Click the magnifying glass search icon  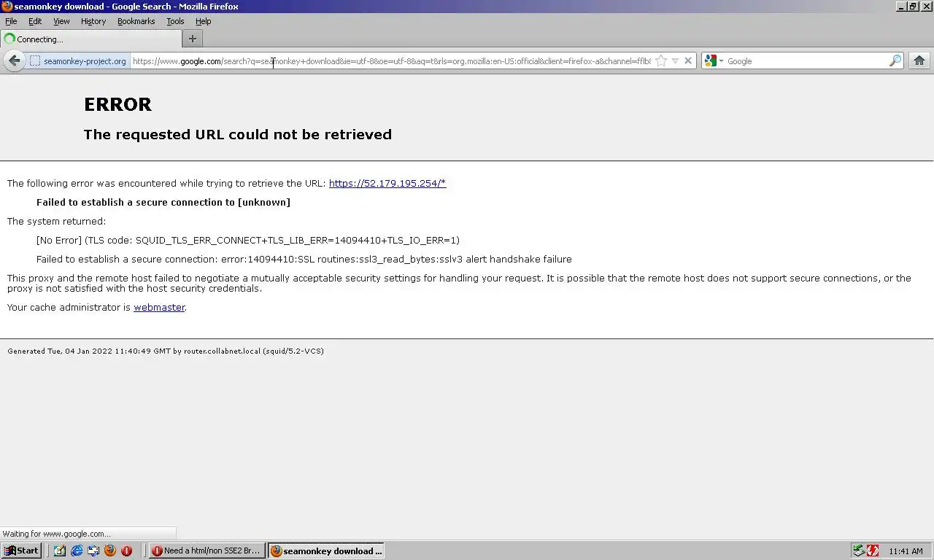click(895, 61)
